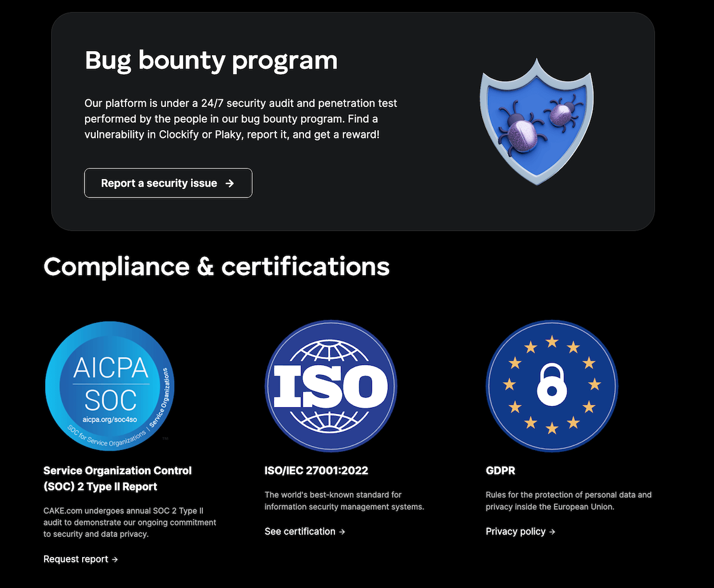714x588 pixels.
Task: Open the Privacy policy link
Action: click(x=515, y=532)
